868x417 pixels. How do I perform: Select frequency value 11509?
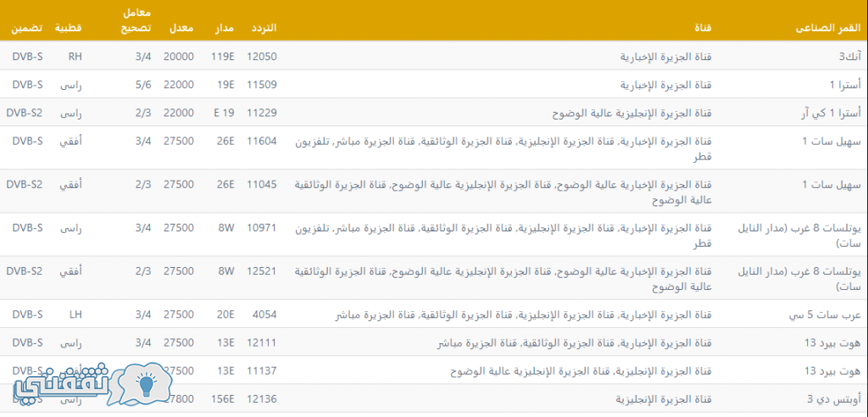pyautogui.click(x=264, y=85)
